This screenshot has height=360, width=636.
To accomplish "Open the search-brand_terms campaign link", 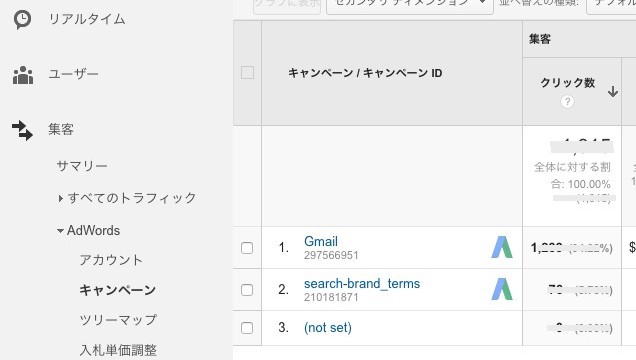I will tap(362, 283).
